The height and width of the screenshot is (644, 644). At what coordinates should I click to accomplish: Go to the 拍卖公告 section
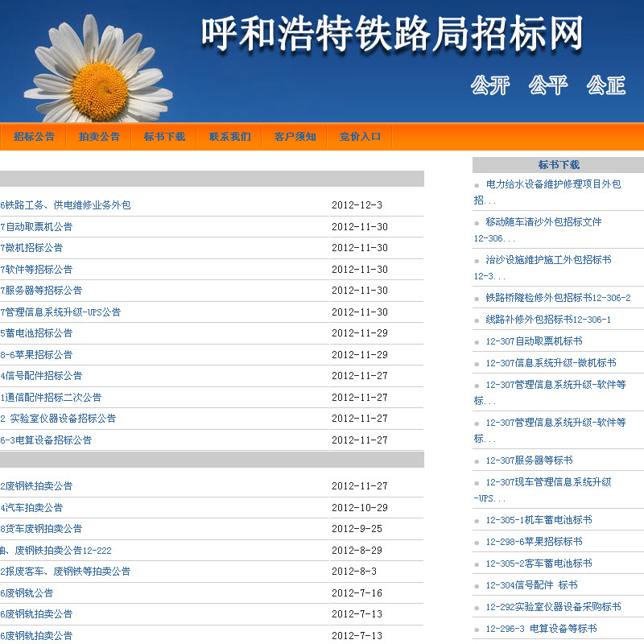pyautogui.click(x=99, y=137)
